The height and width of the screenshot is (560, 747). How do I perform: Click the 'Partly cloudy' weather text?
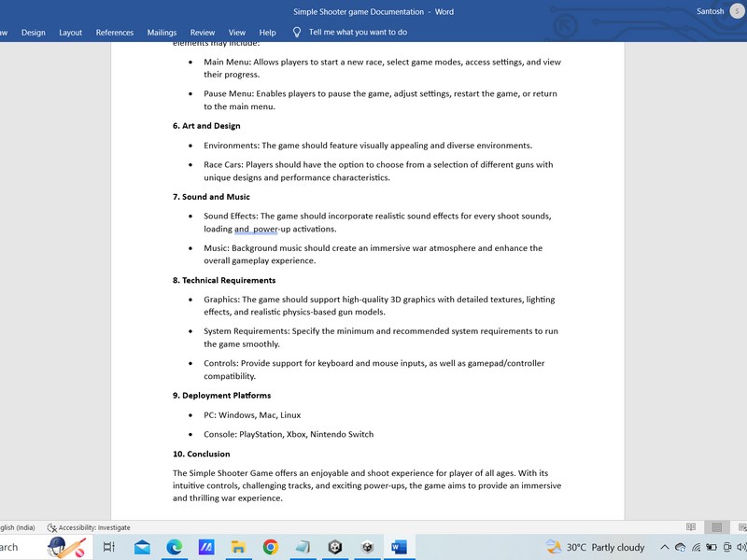(x=618, y=548)
